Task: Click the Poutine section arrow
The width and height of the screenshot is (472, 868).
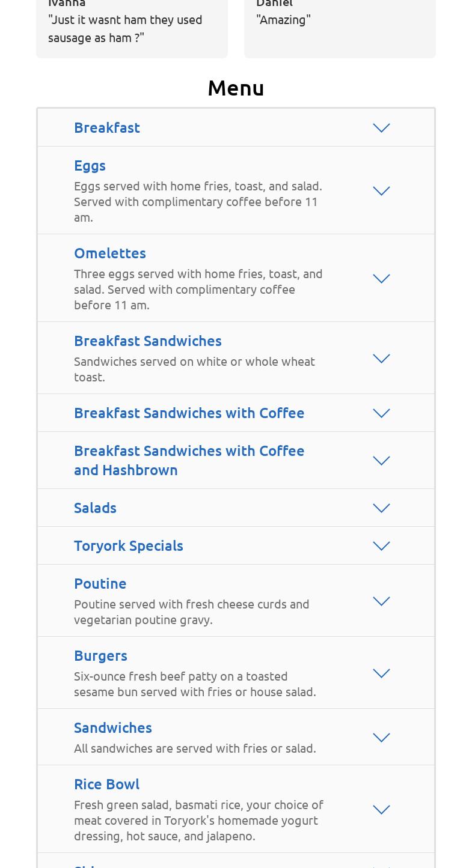Action: point(381,601)
